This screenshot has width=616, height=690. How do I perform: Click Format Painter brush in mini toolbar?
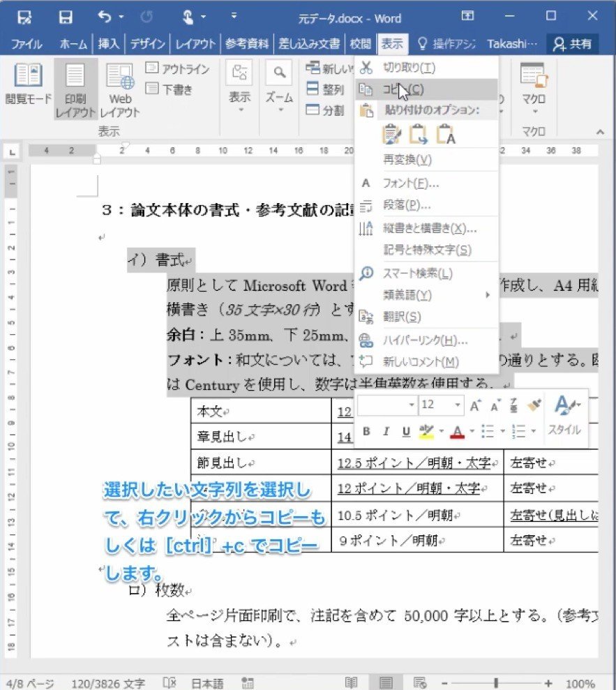[534, 405]
